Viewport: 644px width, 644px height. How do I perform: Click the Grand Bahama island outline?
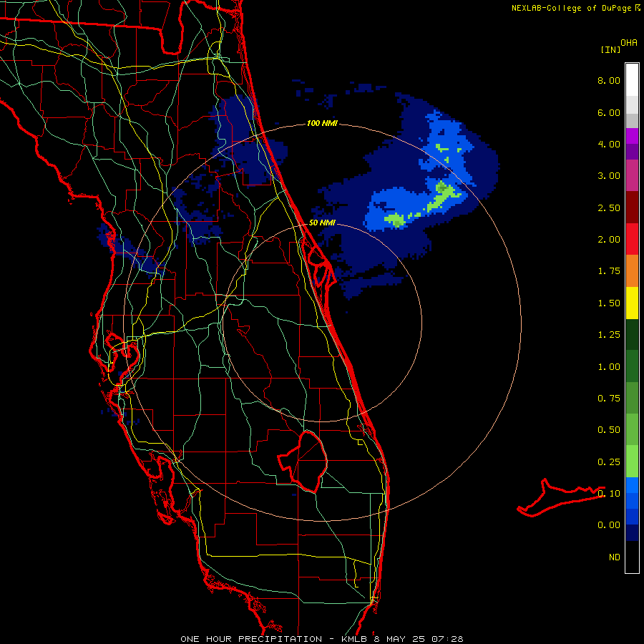pyautogui.click(x=561, y=497)
